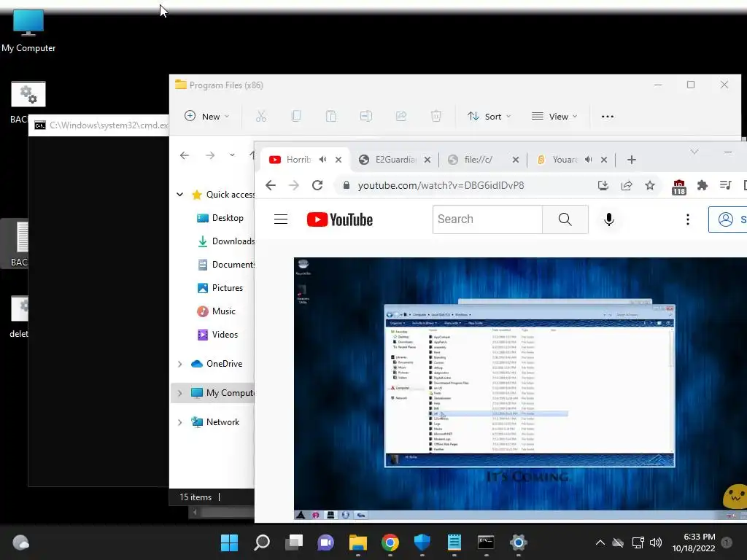The image size is (747, 560).
Task: Open taskbar Search magnifier
Action: point(262,542)
